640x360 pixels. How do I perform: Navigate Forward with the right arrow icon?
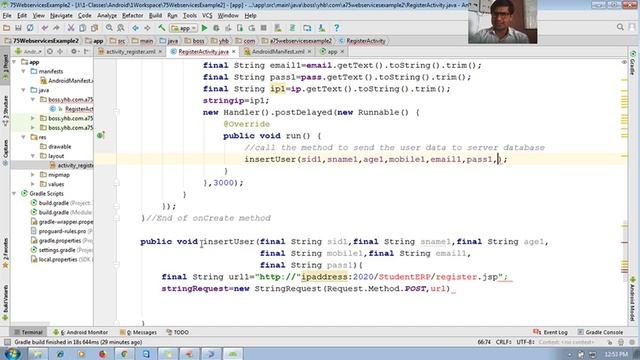147,28
